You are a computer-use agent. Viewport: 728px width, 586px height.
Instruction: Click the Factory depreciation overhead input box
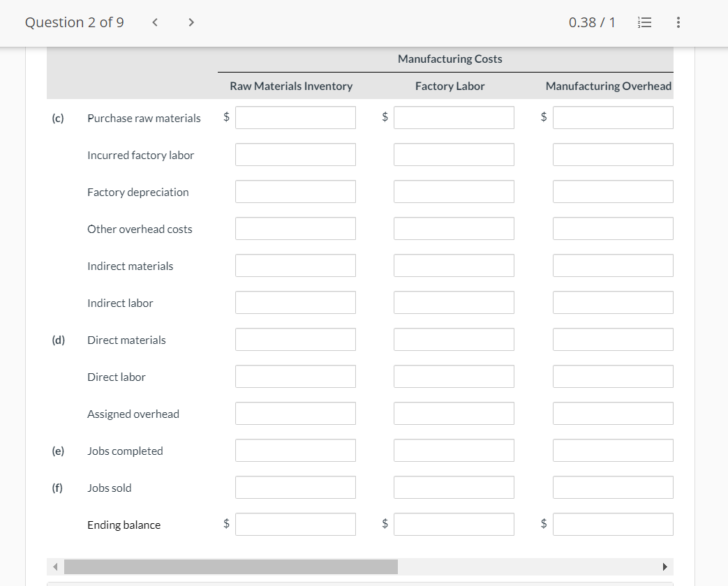[612, 191]
